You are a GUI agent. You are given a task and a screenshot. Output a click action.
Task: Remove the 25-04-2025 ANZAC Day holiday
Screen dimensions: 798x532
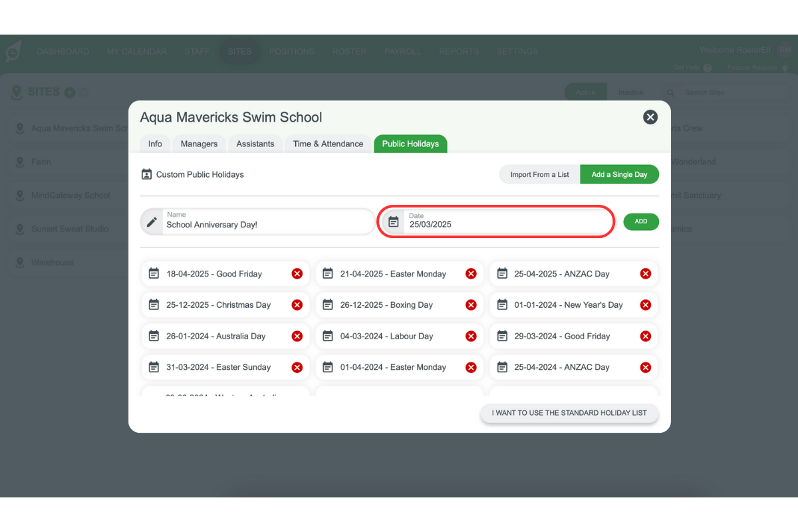(x=645, y=274)
